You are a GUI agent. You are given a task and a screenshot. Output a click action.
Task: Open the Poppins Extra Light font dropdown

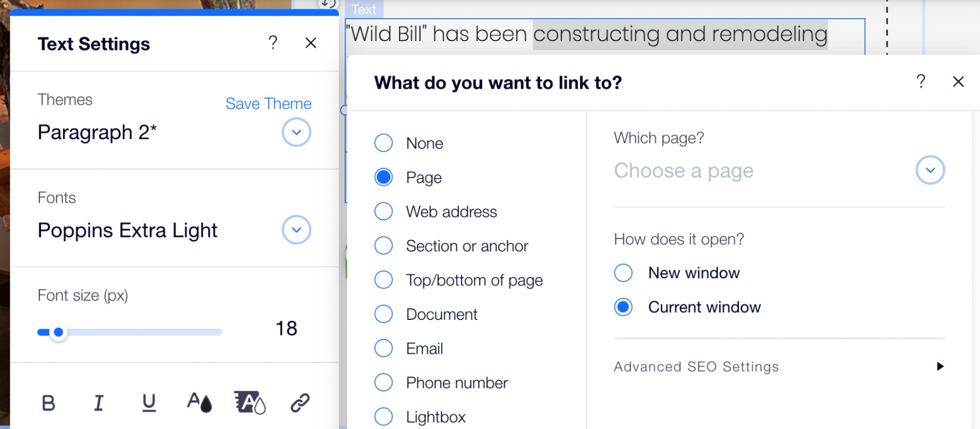click(295, 229)
